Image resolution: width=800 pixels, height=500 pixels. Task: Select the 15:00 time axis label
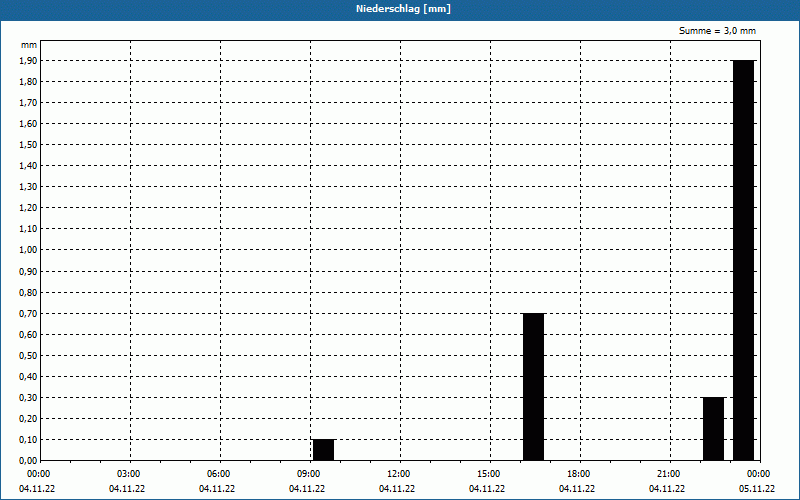(x=489, y=474)
